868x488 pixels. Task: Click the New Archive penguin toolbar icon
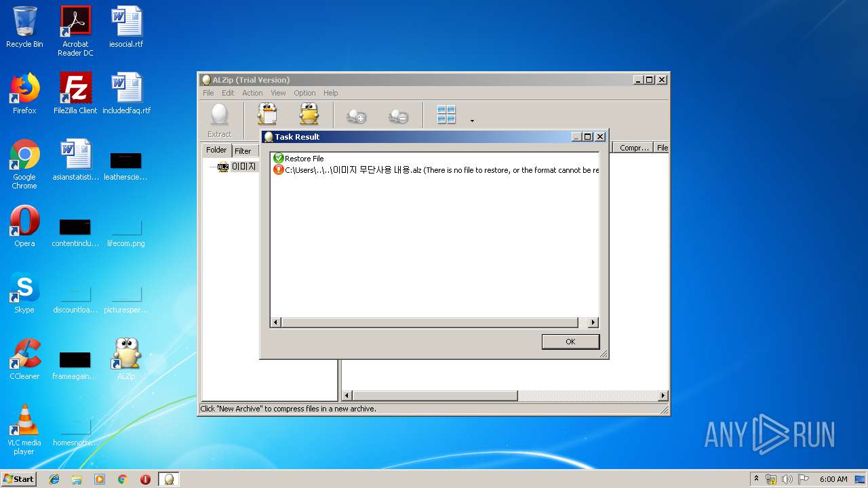(x=268, y=115)
